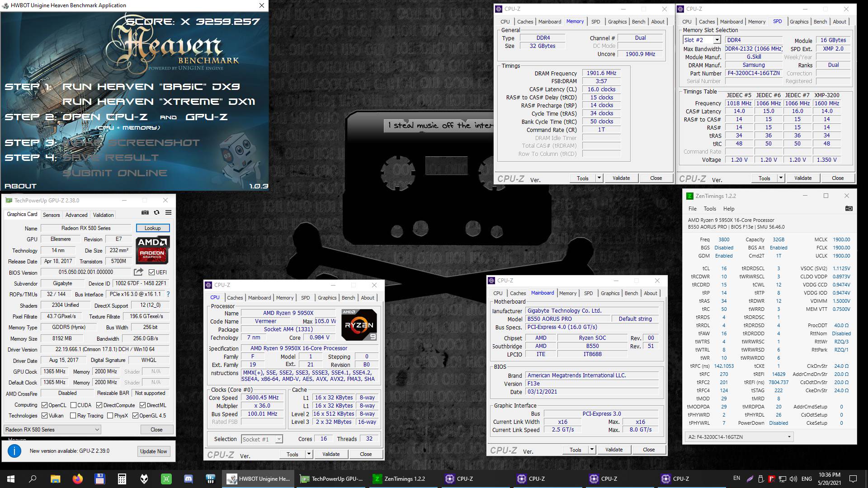868x488 pixels.
Task: Open the Windows Start menu
Action: (x=11, y=479)
